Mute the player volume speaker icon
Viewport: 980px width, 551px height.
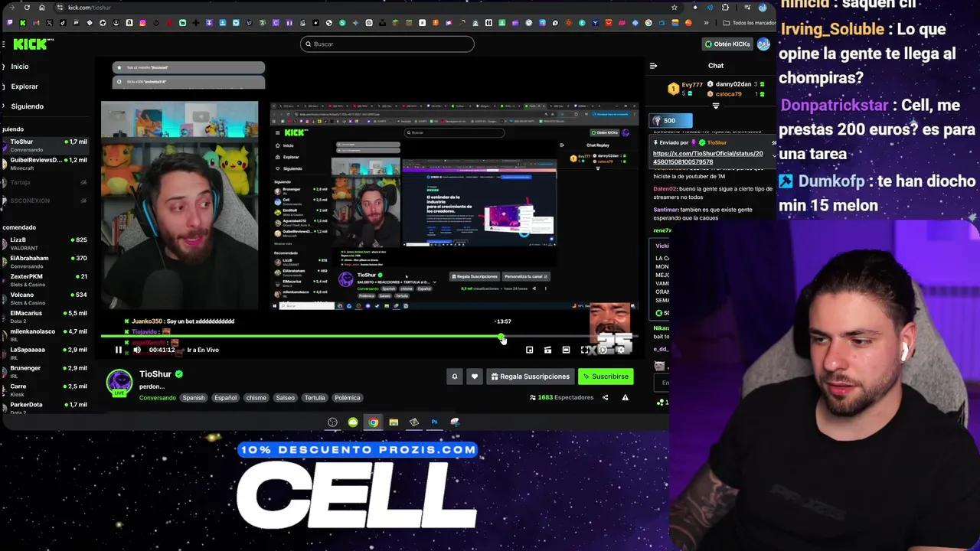click(x=137, y=350)
